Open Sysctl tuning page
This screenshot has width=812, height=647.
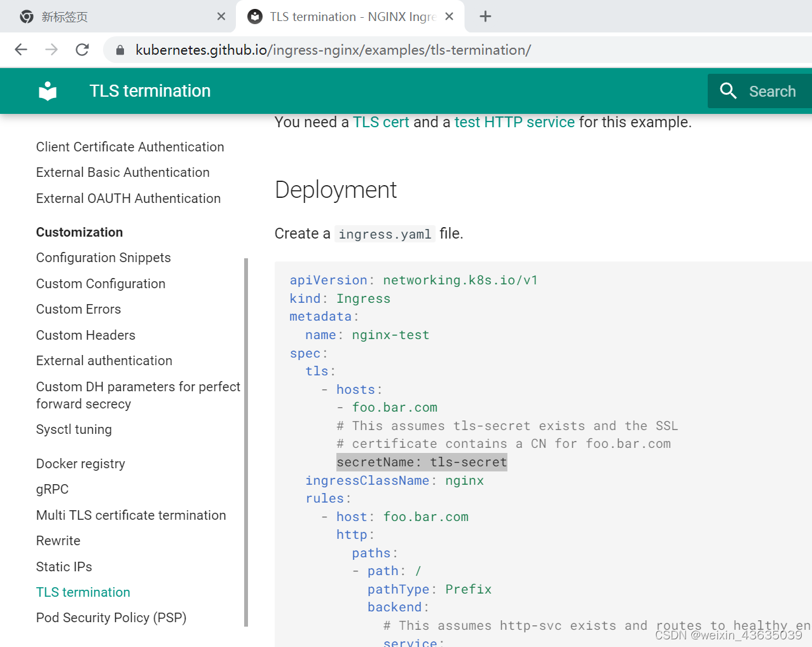click(74, 429)
